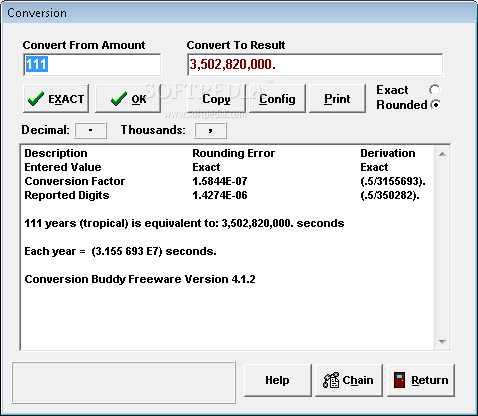Click the Convert To Result field
The height and width of the screenshot is (416, 478).
pos(315,64)
